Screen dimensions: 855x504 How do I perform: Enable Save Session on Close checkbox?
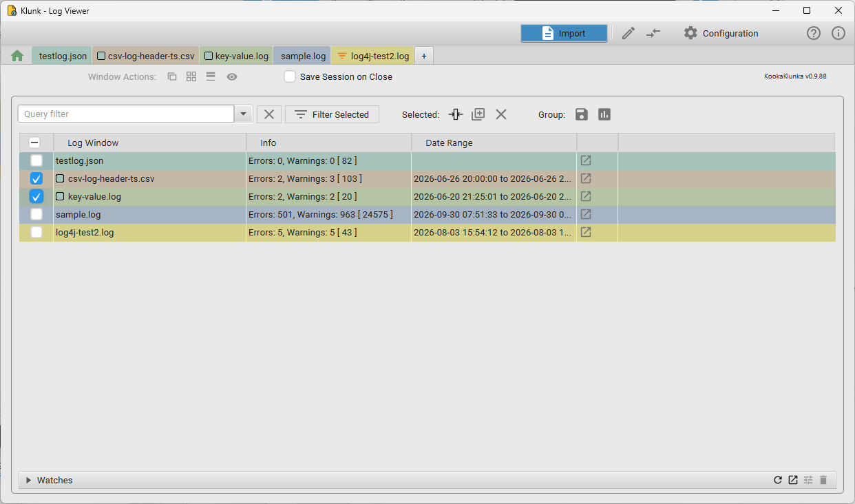[291, 76]
